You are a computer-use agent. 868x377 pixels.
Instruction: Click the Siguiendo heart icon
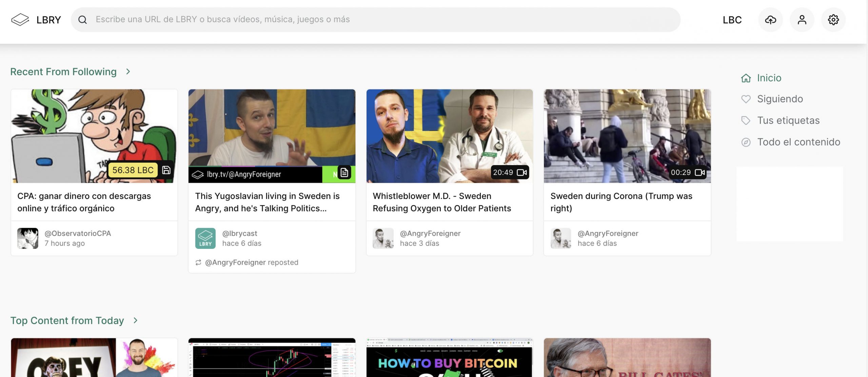[746, 99]
